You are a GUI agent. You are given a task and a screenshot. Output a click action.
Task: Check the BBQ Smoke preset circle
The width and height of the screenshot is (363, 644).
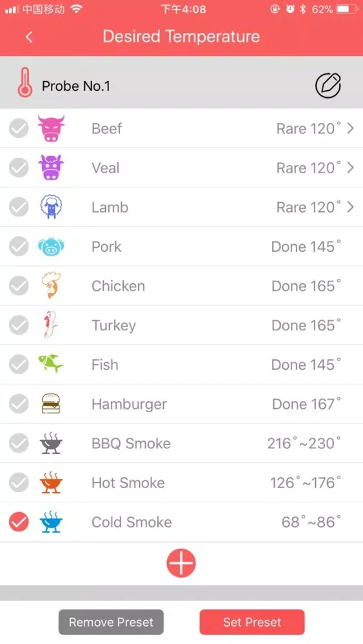coord(19,443)
